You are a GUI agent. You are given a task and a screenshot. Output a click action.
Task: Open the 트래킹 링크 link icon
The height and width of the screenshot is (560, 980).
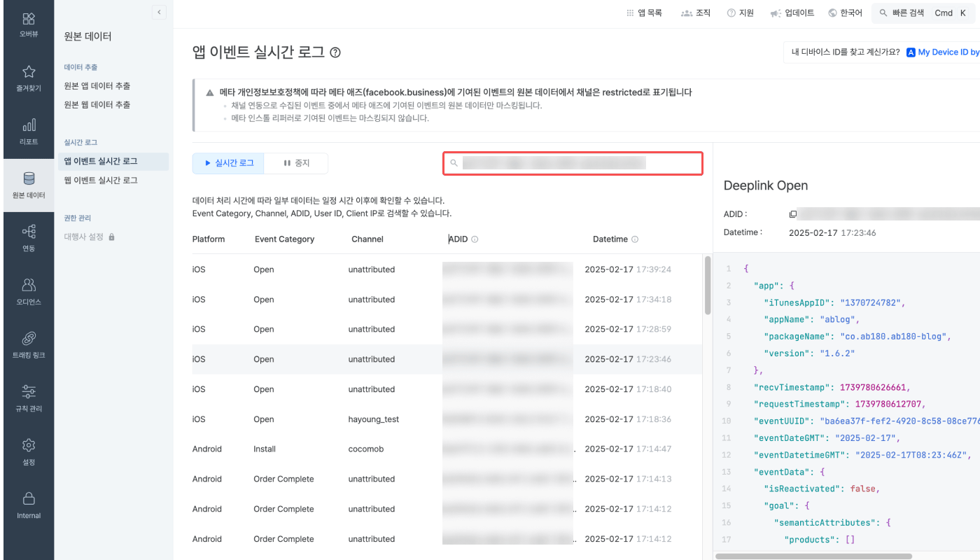click(x=29, y=339)
